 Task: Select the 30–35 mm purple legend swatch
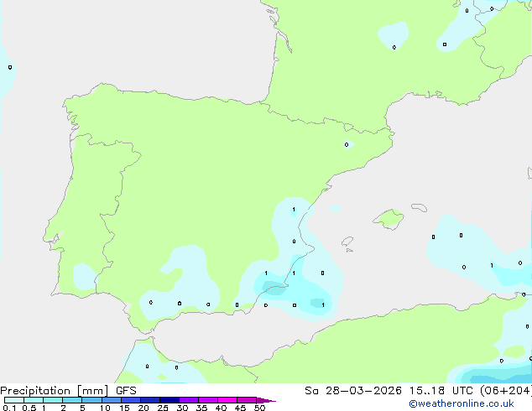coord(189,400)
